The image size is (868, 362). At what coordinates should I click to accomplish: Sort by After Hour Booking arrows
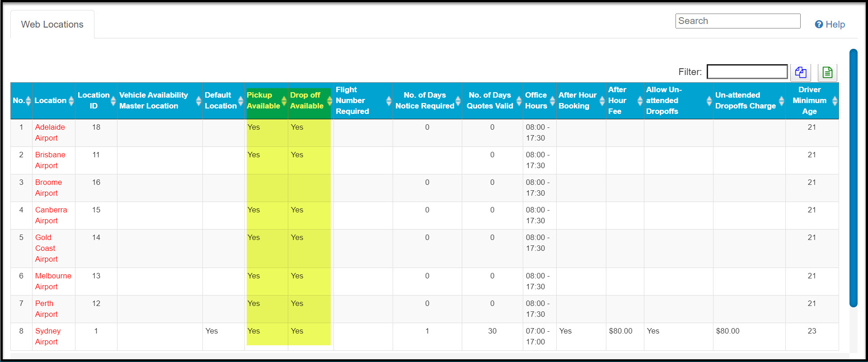[x=602, y=101]
